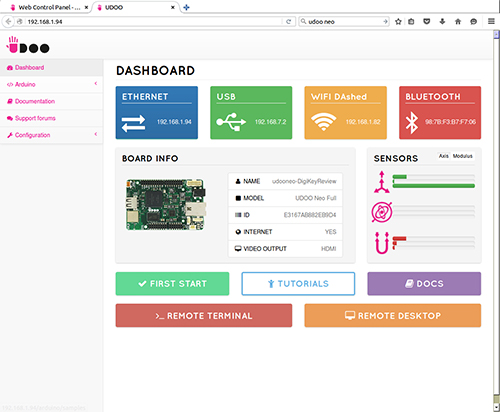Close the Web Control Panel tab
The image size is (500, 412).
coord(86,7)
